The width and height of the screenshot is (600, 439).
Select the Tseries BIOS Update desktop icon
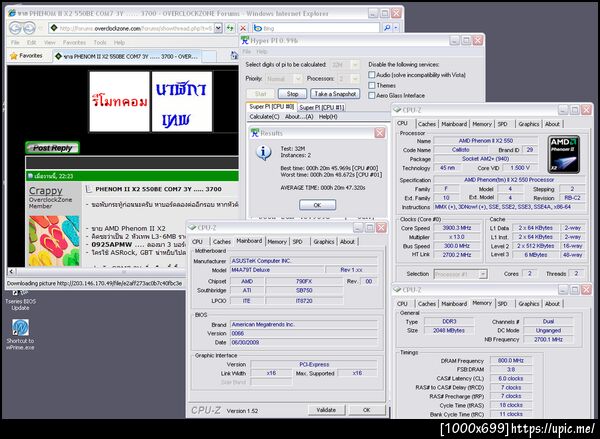coord(20,300)
